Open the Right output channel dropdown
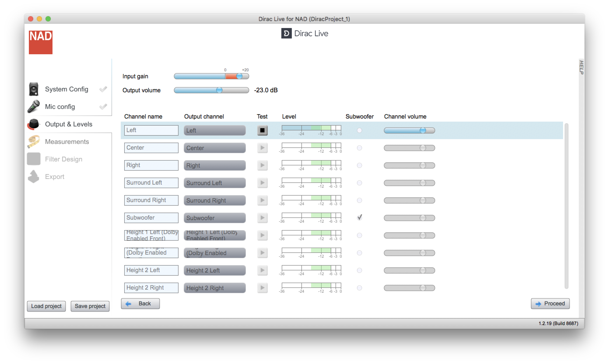Image resolution: width=609 pixels, height=364 pixels. pyautogui.click(x=215, y=165)
